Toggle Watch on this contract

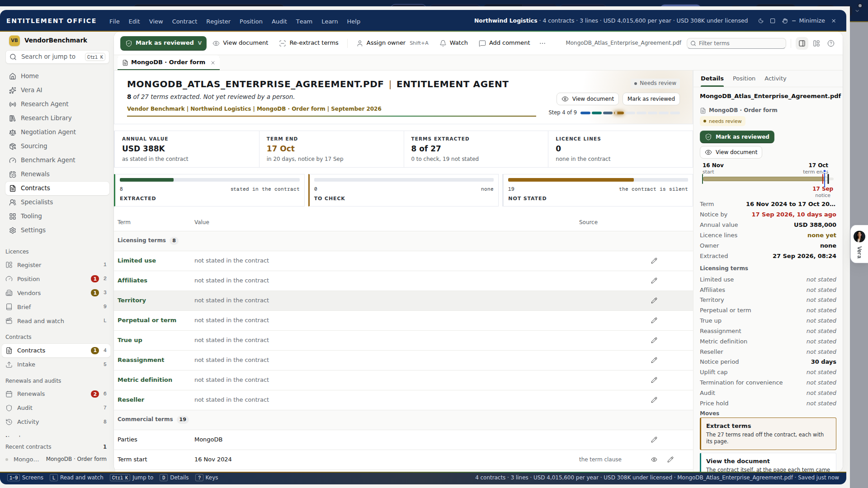click(454, 43)
